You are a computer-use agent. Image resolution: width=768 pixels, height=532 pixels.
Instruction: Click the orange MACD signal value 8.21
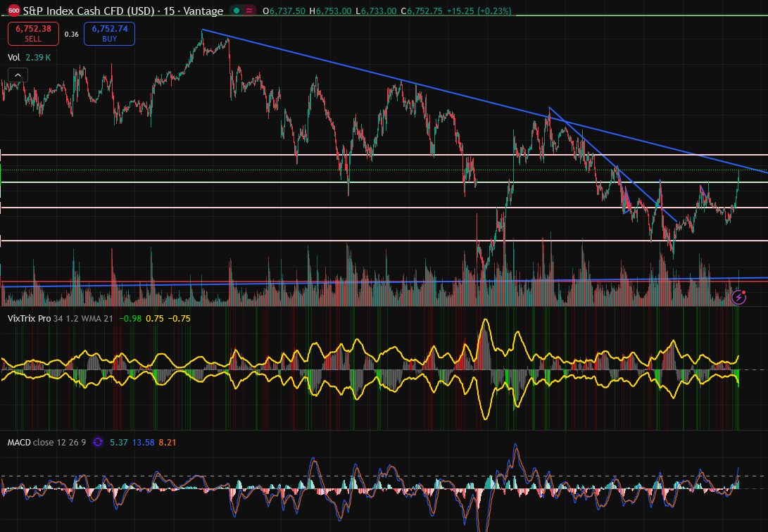[168, 443]
